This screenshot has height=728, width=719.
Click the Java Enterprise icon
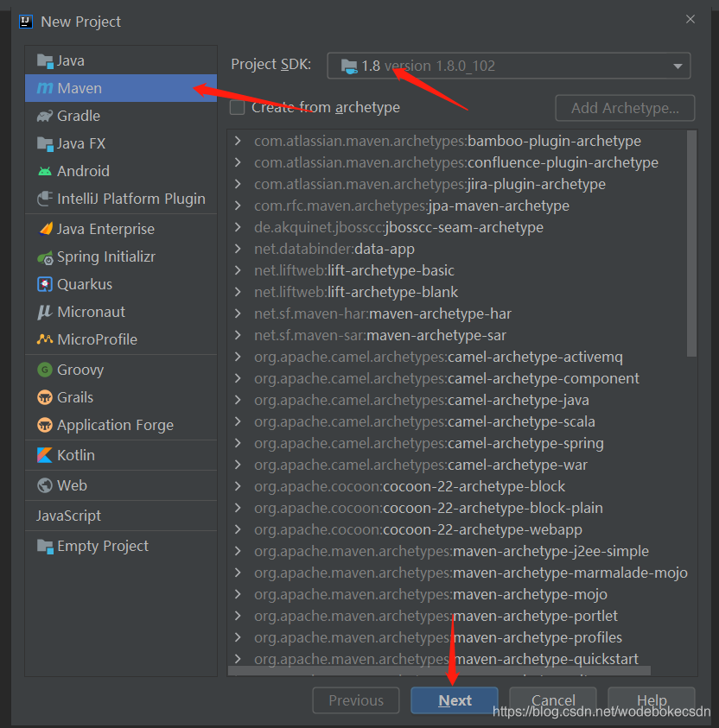click(45, 229)
